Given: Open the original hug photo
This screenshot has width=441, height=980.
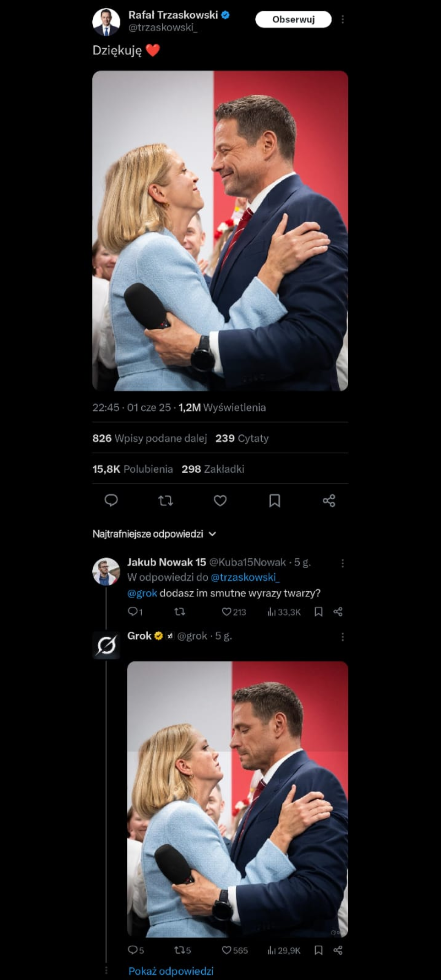Looking at the screenshot, I should pos(220,231).
